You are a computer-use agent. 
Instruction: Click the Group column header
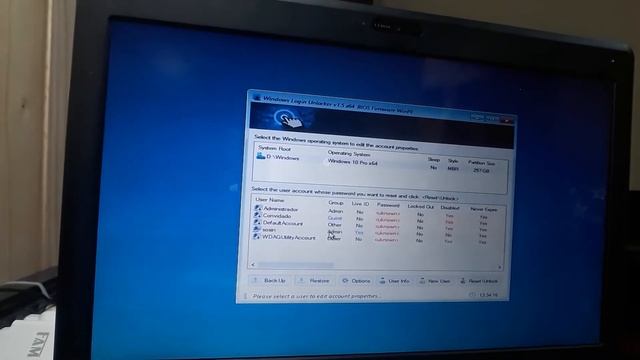(336, 202)
